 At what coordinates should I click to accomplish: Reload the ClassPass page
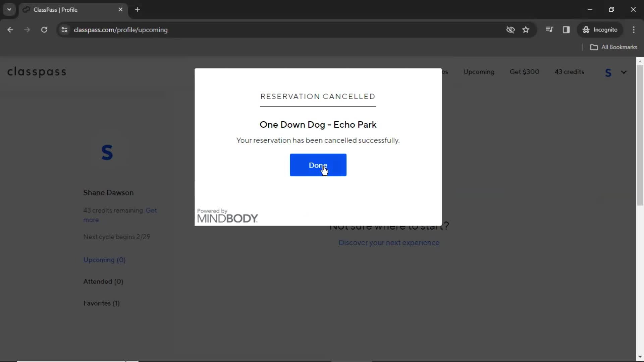point(44,30)
